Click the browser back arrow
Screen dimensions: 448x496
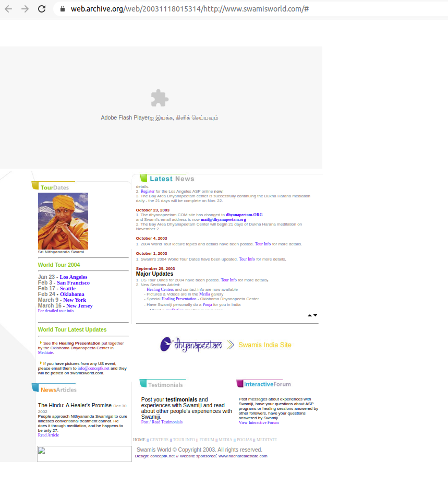click(8, 9)
